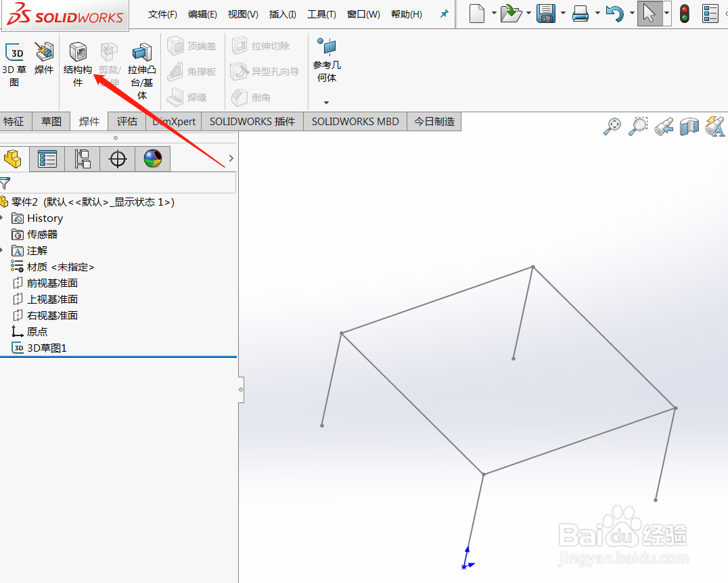Image resolution: width=728 pixels, height=583 pixels.
Task: Select 材质 <未指定> tree item
Action: point(53,267)
